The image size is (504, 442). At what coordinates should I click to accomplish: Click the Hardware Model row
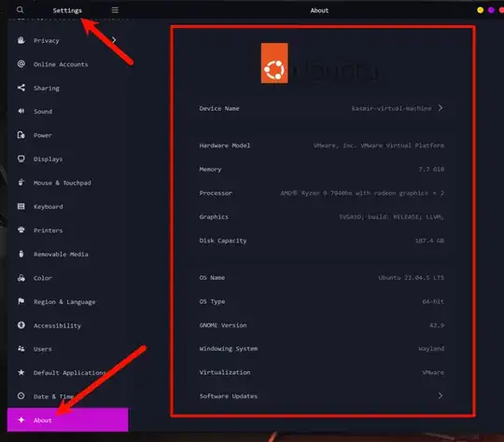pyautogui.click(x=321, y=145)
